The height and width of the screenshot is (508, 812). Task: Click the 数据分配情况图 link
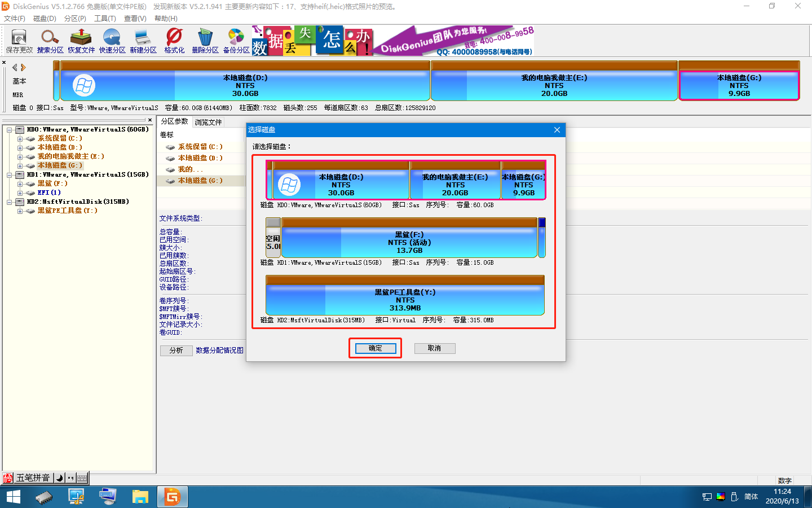219,351
